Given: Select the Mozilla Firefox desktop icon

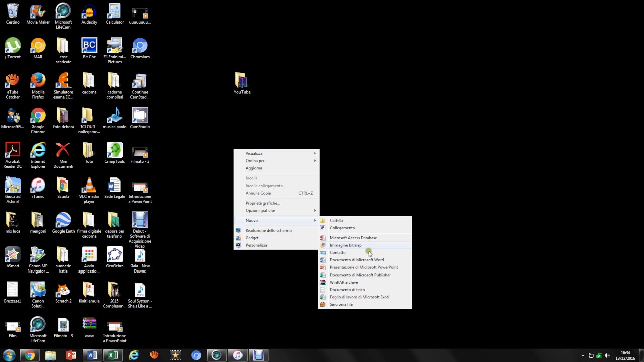Looking at the screenshot, I should pyautogui.click(x=38, y=86).
